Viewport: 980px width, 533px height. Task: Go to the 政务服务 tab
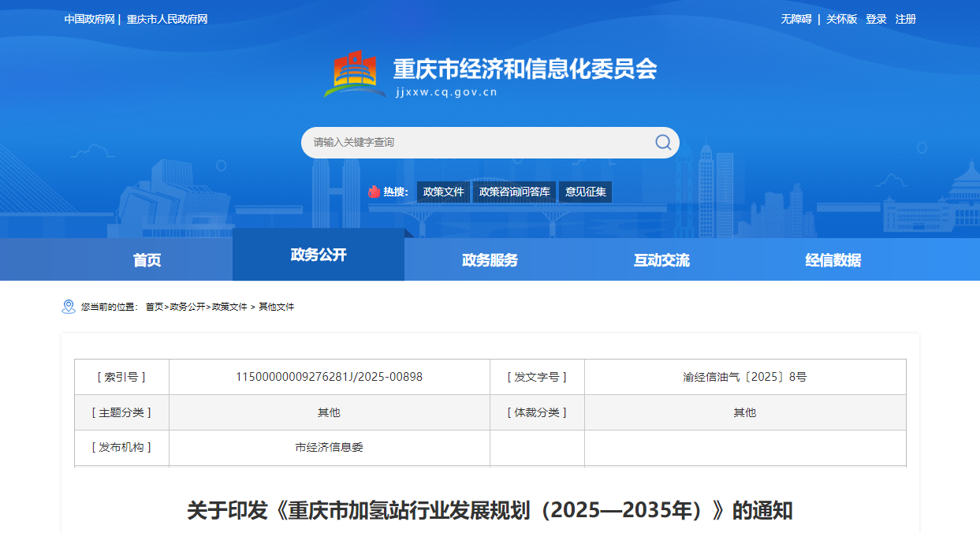490,260
